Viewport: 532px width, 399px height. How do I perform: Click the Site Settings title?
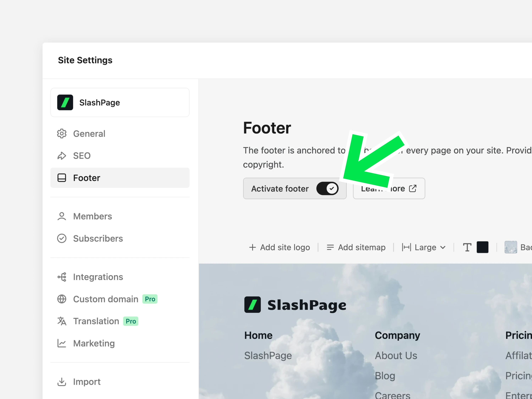pyautogui.click(x=85, y=60)
